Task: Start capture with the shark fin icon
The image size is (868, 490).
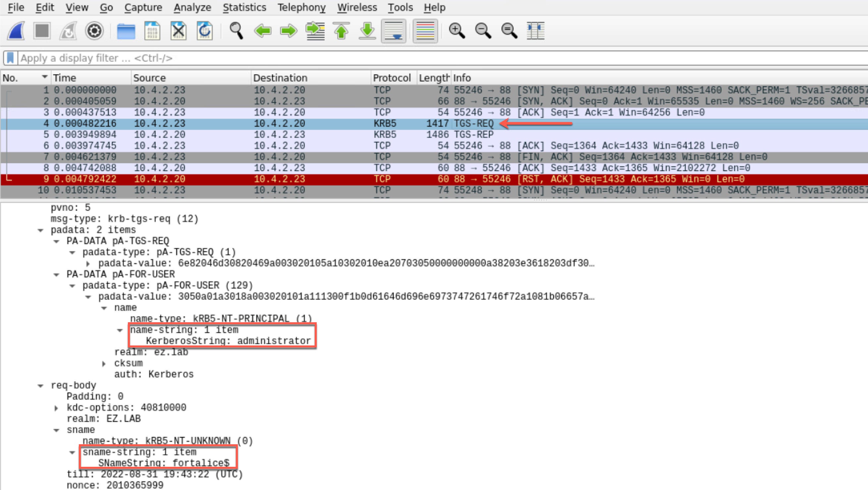Action: pos(16,31)
